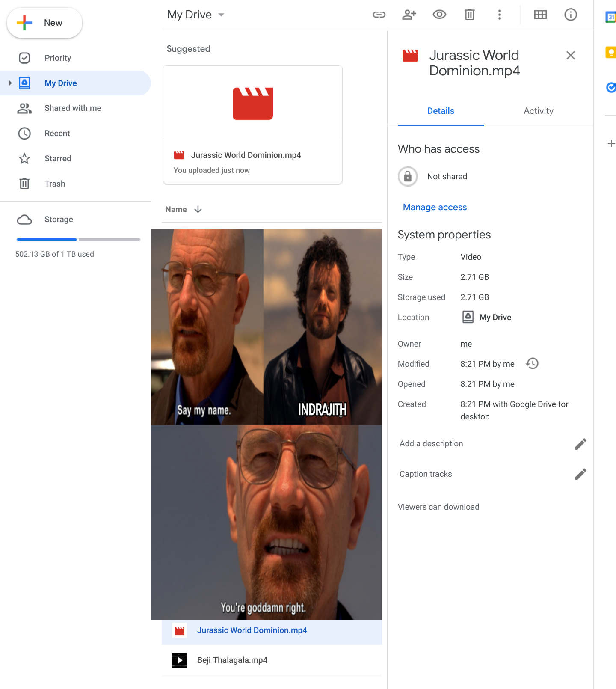Click the Suggested section heading
This screenshot has height=689, width=616.
click(188, 49)
